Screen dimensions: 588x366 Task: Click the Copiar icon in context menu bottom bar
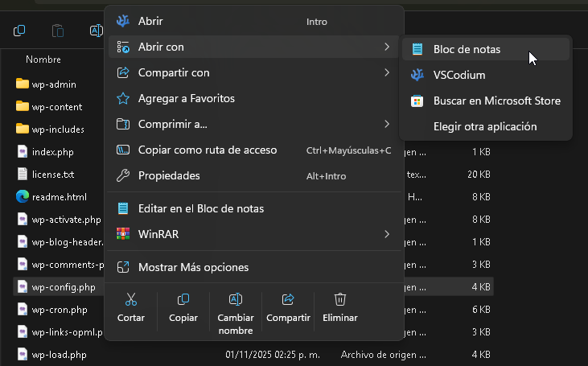coord(183,299)
